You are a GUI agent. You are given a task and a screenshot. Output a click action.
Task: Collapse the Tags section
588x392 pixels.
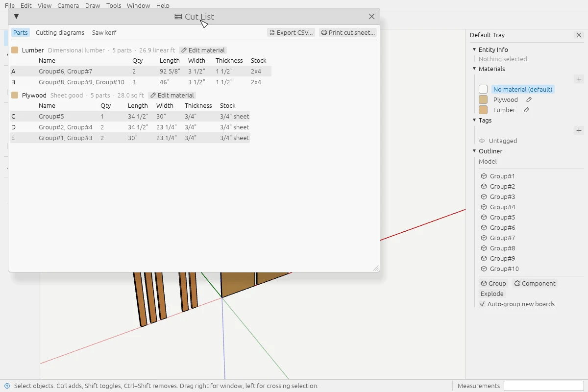tap(474, 120)
